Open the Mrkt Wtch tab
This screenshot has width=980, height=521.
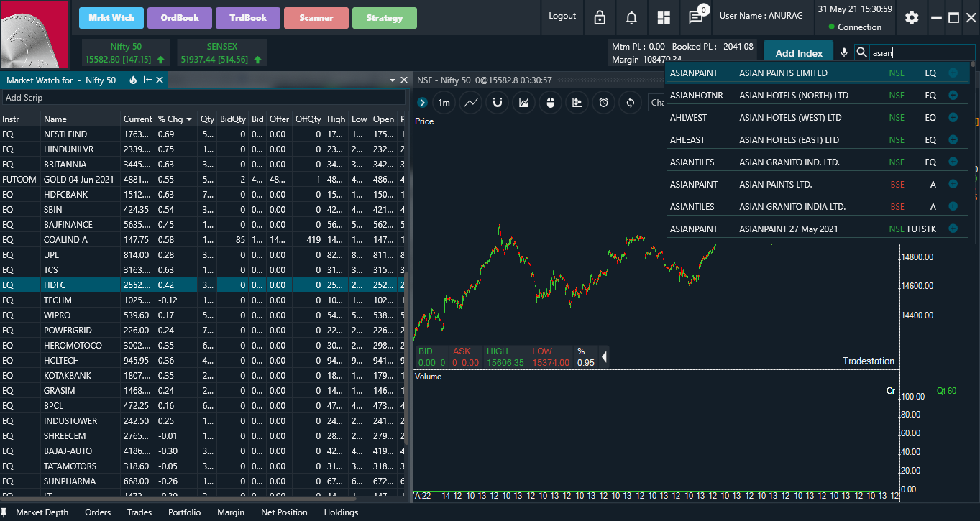[111, 18]
